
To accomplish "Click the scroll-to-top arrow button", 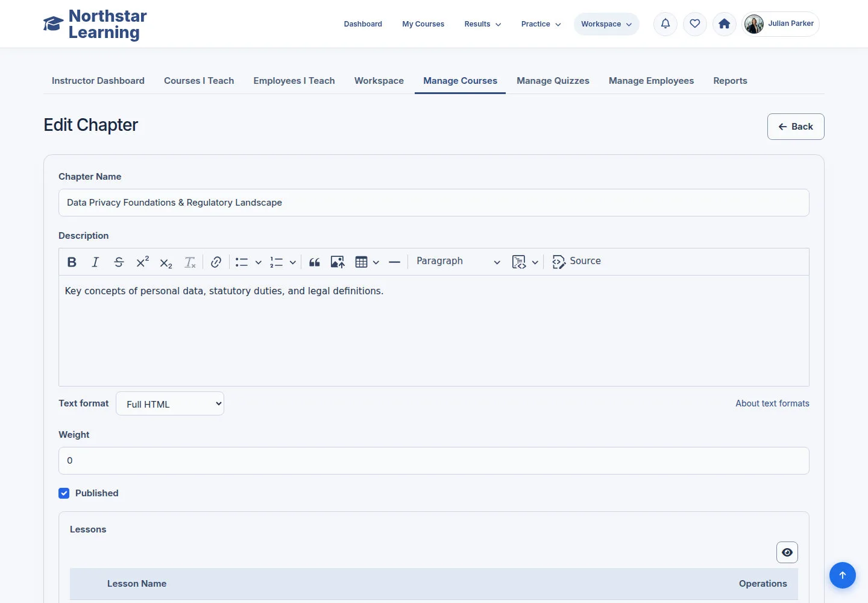I will click(843, 575).
